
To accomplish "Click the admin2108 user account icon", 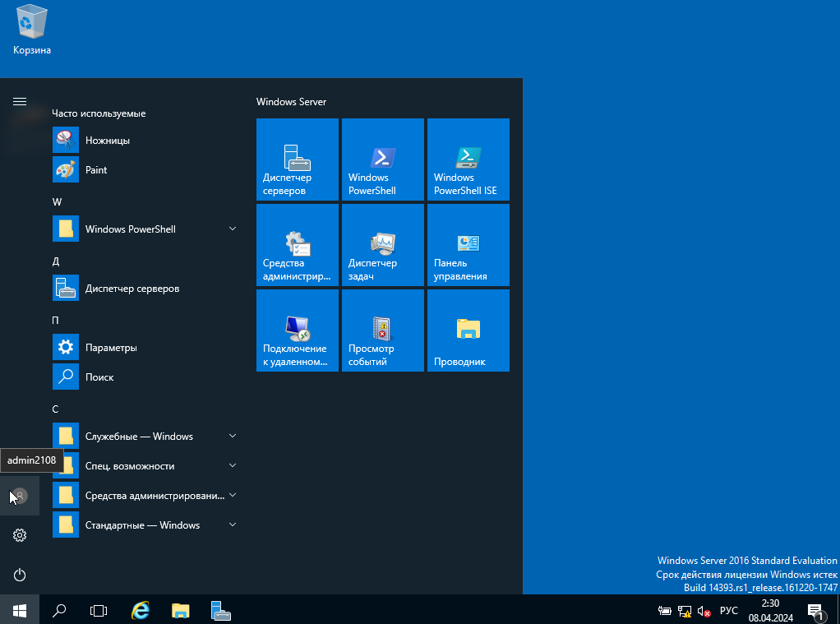I will 19,496.
